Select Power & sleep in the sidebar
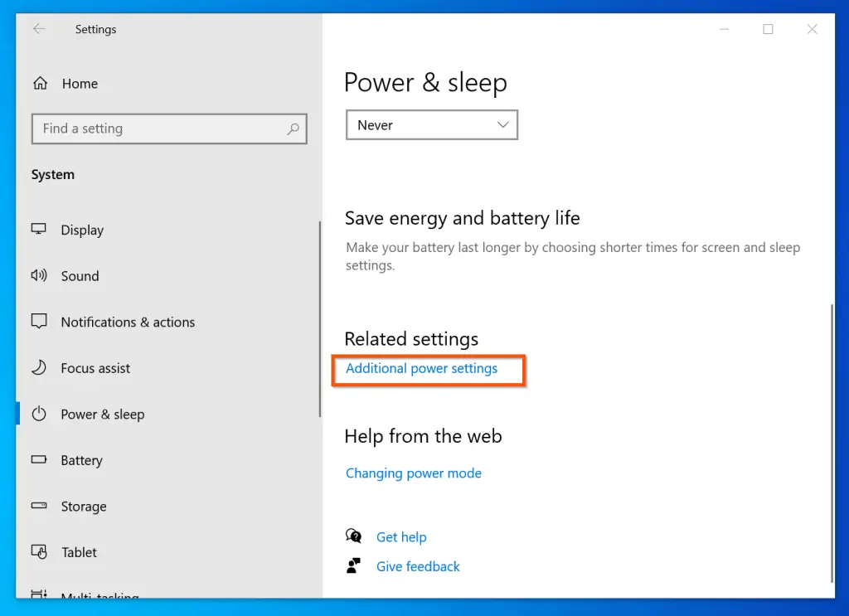849x616 pixels. coord(102,415)
